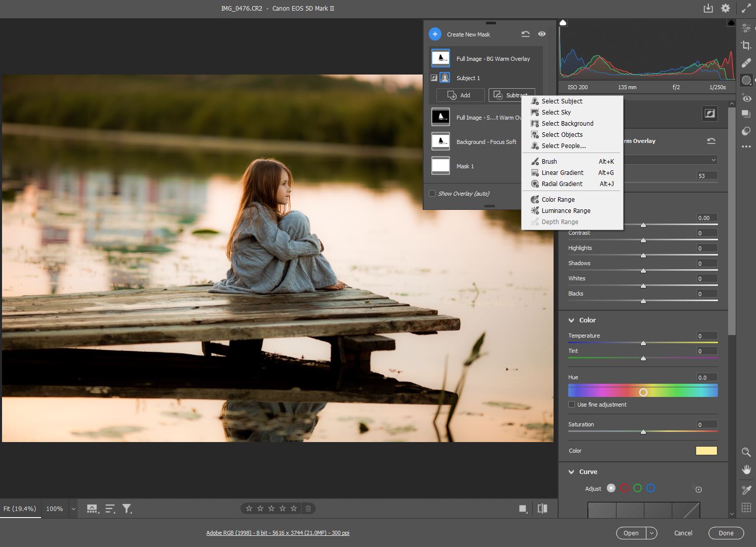The image size is (756, 547).
Task: Click the yellow Color swatch
Action: (706, 451)
